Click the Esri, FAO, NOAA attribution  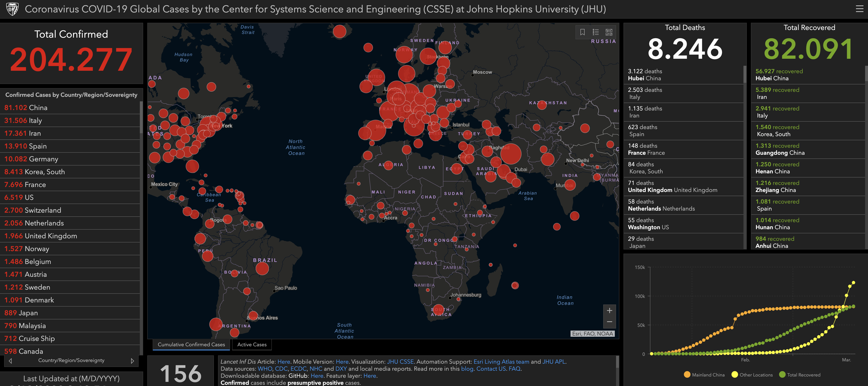(x=592, y=333)
